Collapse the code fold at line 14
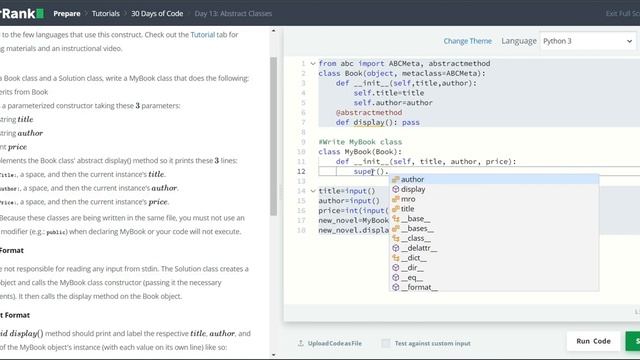The width and height of the screenshot is (640, 360). point(313,191)
